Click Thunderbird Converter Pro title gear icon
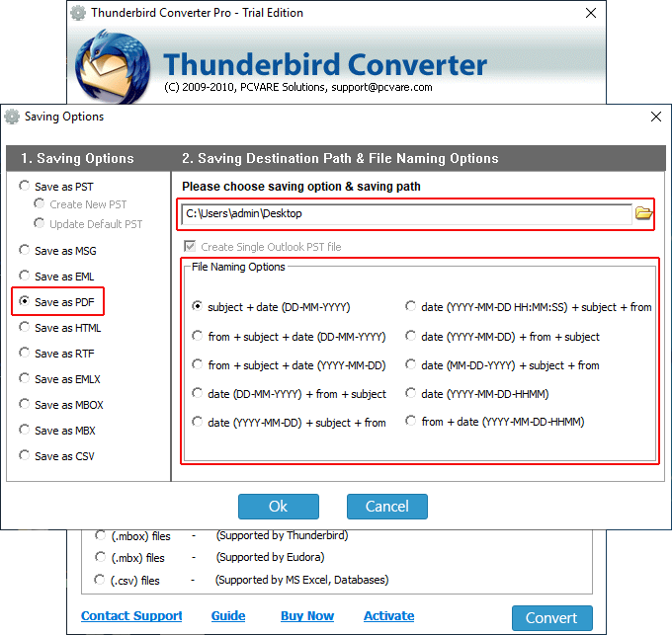672x635 pixels. tap(78, 13)
